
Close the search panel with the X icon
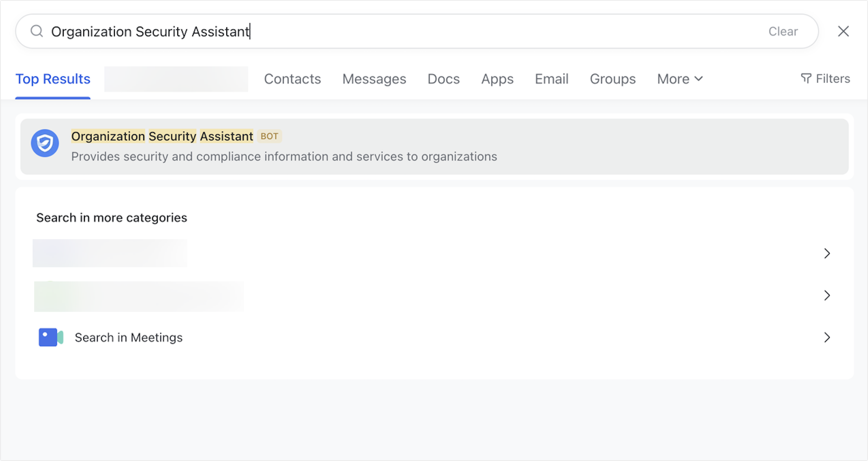click(x=844, y=31)
